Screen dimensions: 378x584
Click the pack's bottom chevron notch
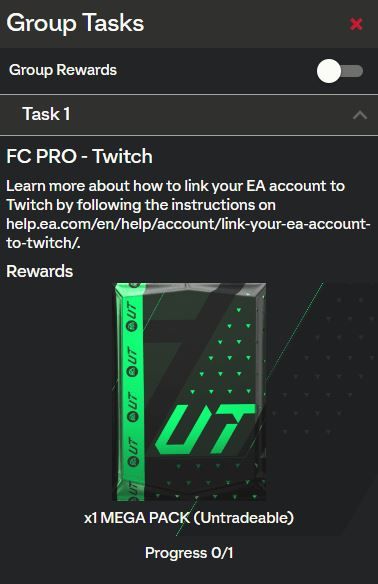coord(197,497)
